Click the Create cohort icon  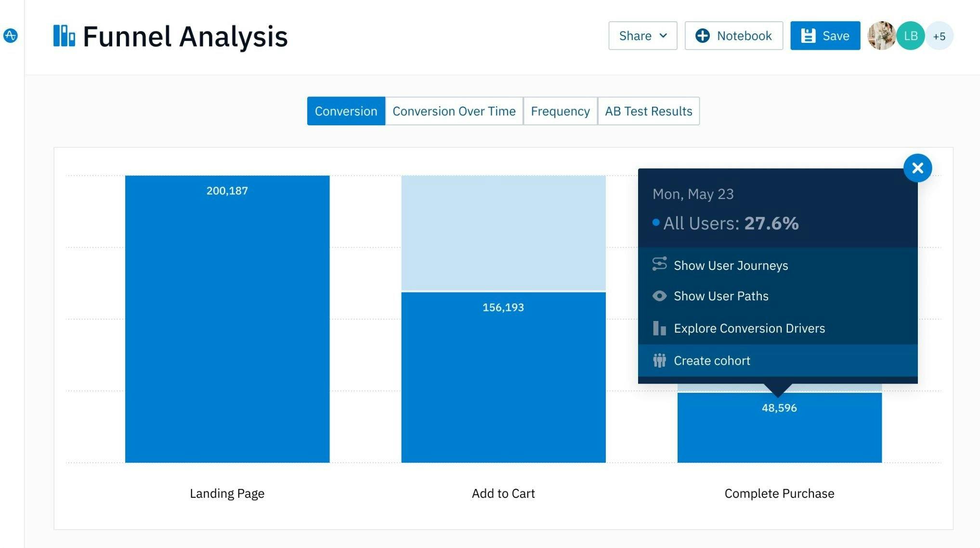click(x=660, y=359)
